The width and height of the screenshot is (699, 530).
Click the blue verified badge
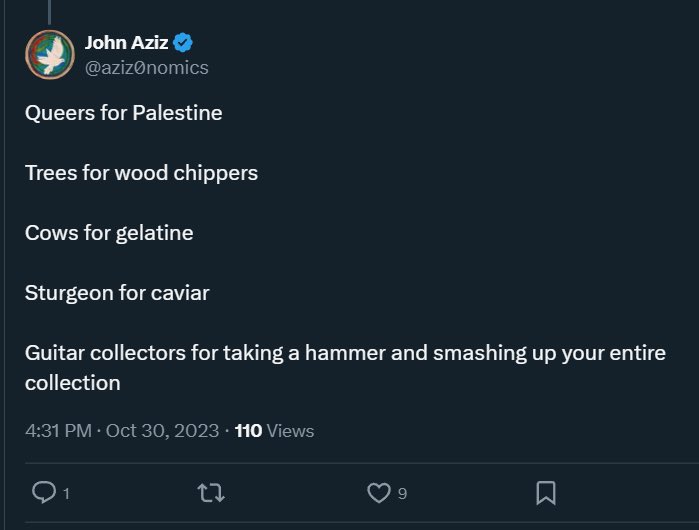point(183,43)
